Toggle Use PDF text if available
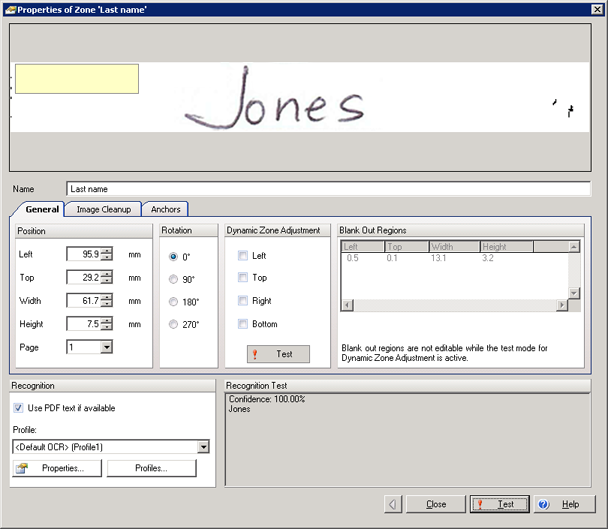 tap(19, 408)
